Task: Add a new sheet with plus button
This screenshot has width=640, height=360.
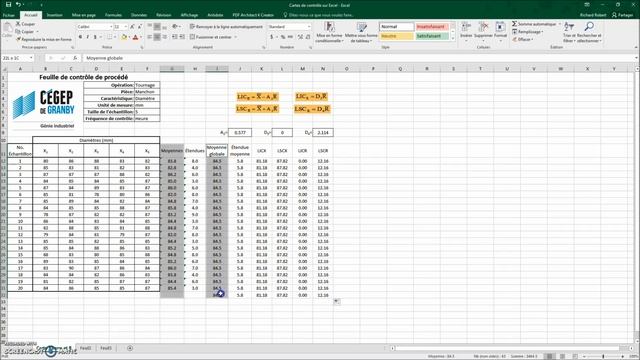Action: coord(130,348)
